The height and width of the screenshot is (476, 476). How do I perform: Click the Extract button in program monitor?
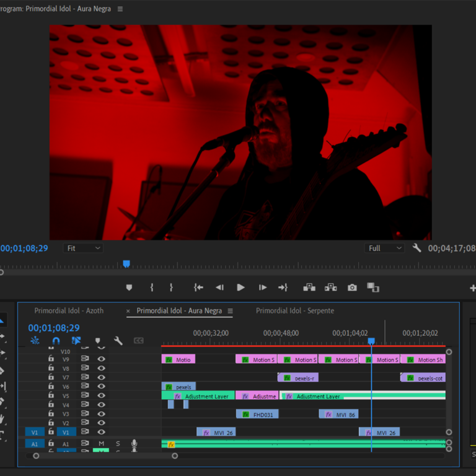[x=331, y=288]
